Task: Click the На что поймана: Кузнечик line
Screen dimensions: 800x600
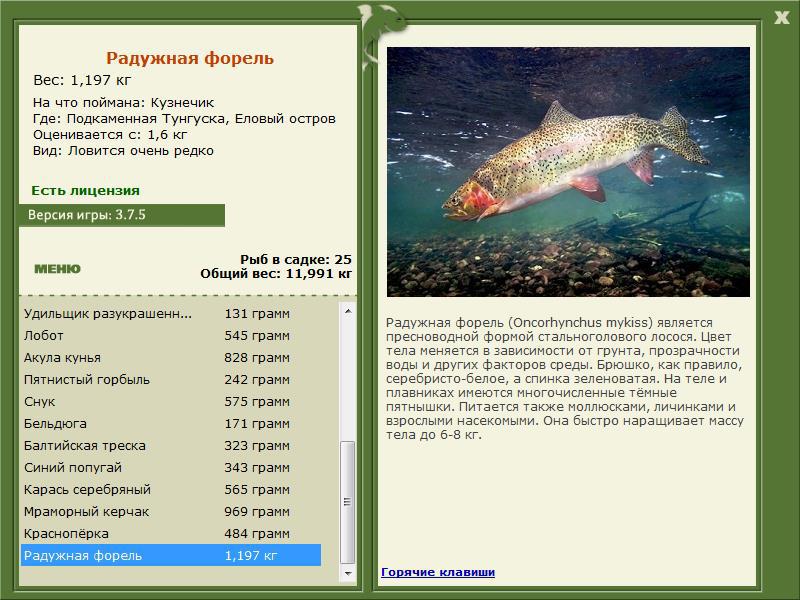Action: coord(123,103)
